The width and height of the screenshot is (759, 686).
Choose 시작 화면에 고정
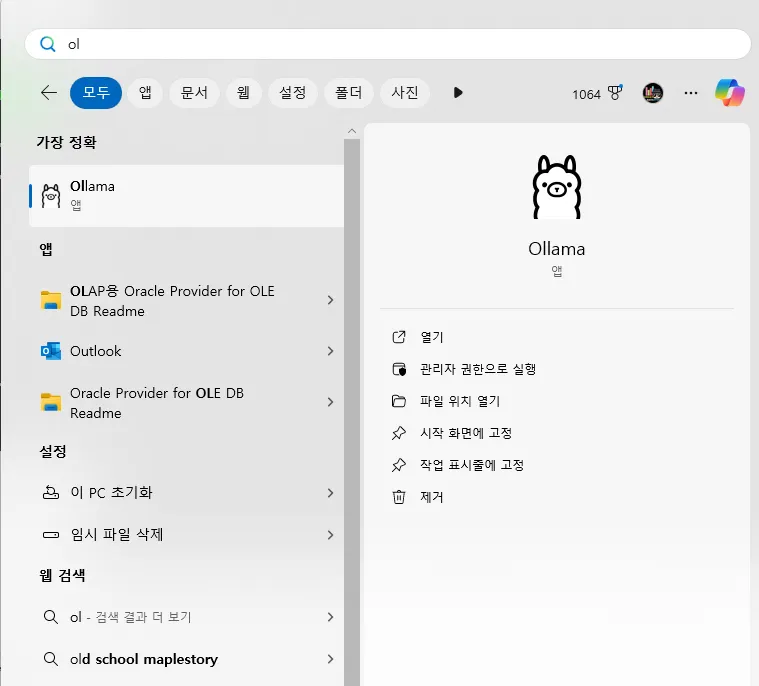click(x=466, y=433)
